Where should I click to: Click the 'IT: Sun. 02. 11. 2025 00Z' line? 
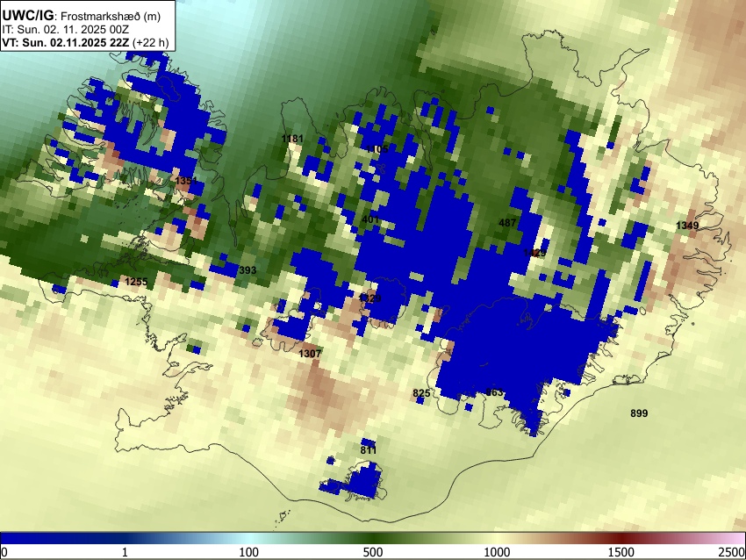(66, 30)
